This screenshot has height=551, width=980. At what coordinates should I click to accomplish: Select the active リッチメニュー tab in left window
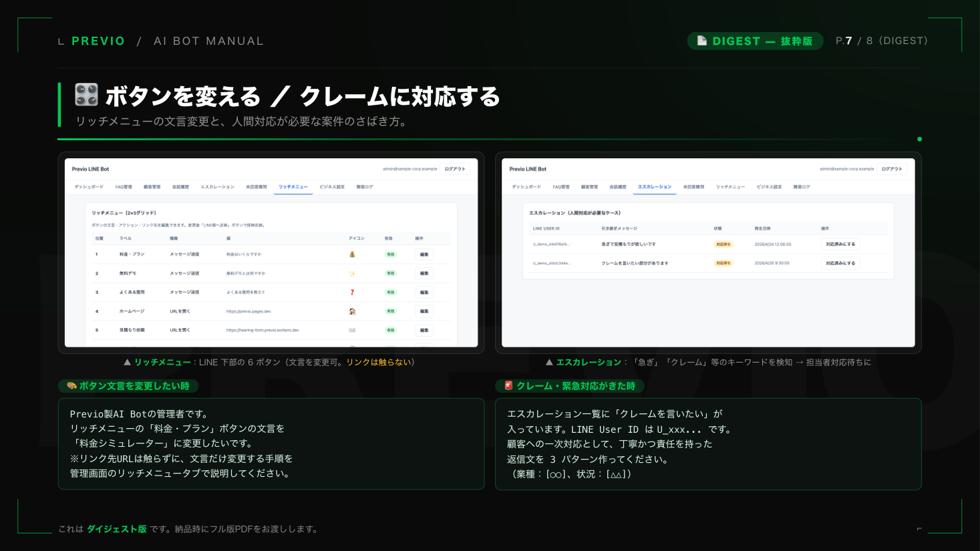293,187
